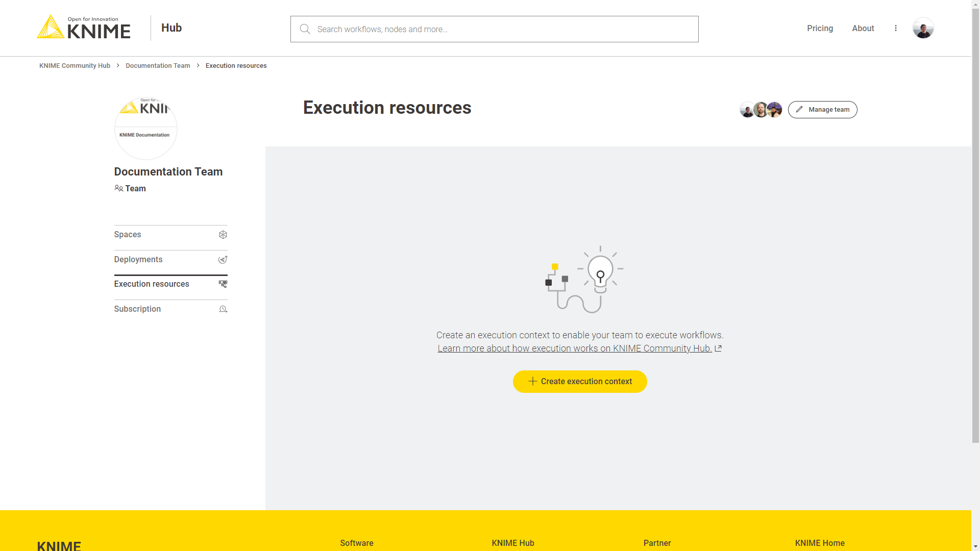Click the Subscription sidebar icon
Image resolution: width=980 pixels, height=551 pixels.
[223, 309]
